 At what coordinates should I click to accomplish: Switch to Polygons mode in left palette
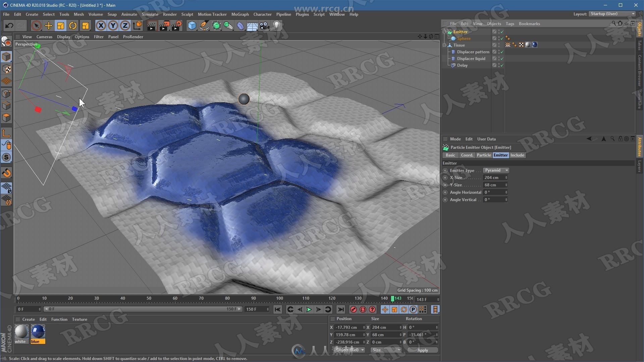pos(6,118)
